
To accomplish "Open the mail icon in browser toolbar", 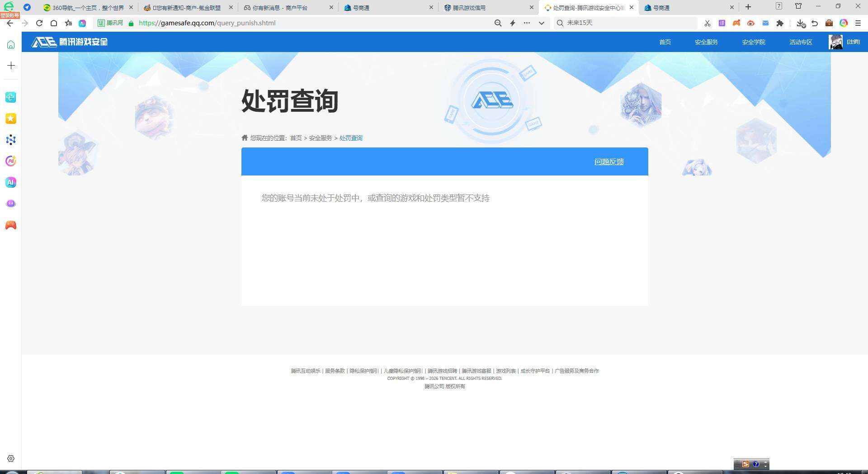I will 765,23.
